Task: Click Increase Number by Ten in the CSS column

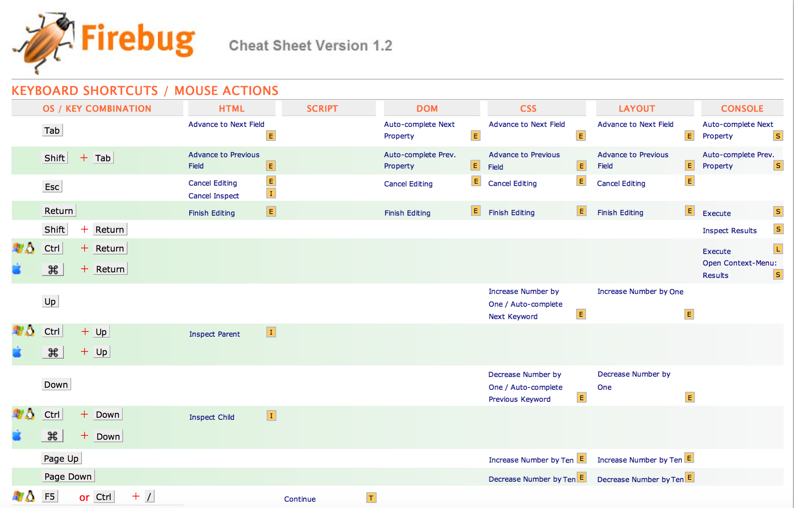Action: (x=531, y=460)
